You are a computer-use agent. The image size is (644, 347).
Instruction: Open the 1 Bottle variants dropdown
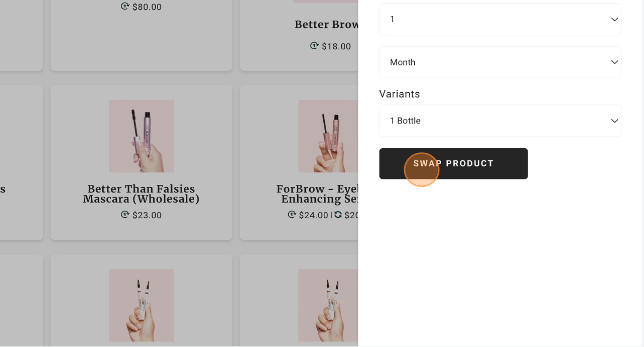500,121
